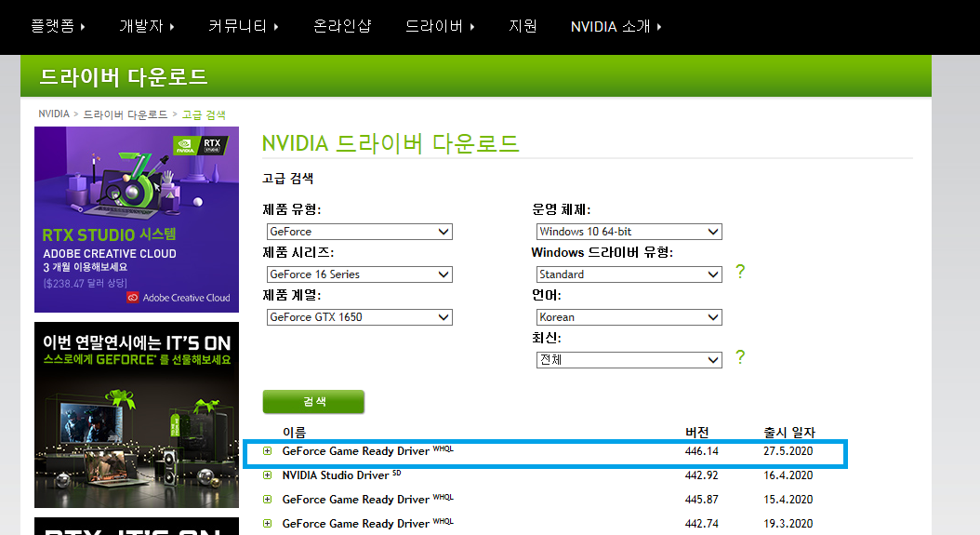Open the 개발자 menu
Image resolution: width=980 pixels, height=535 pixels.
coord(146,26)
